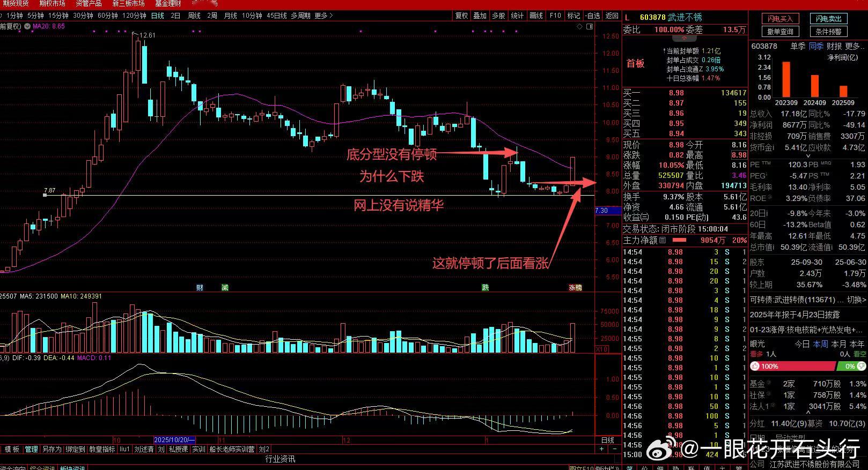
Task: Select the 60分钟 period
Action: [x=107, y=16]
